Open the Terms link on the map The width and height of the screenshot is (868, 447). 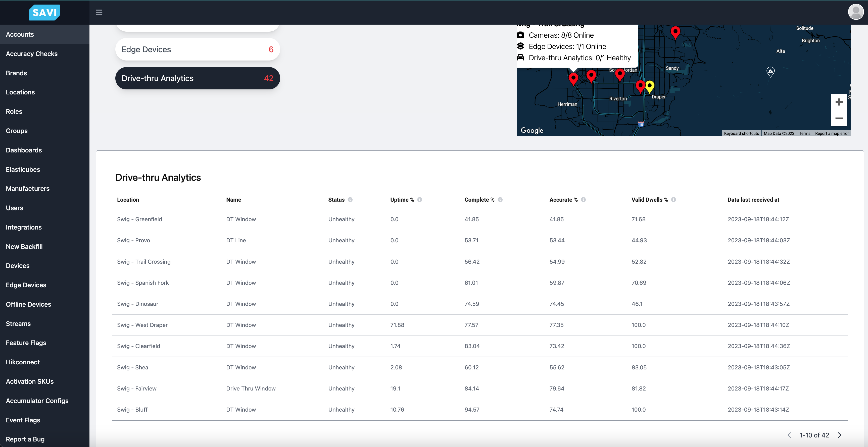click(805, 133)
